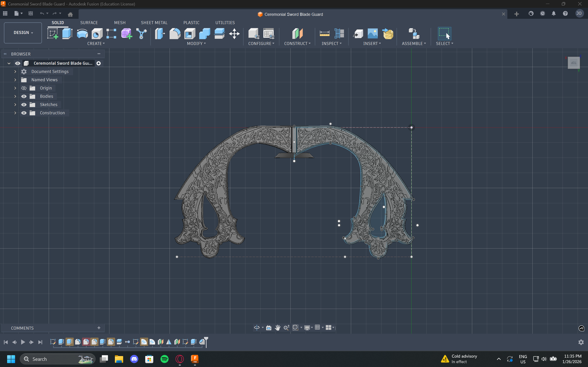Open Spotify from the taskbar
The image size is (588, 367).
tap(164, 359)
